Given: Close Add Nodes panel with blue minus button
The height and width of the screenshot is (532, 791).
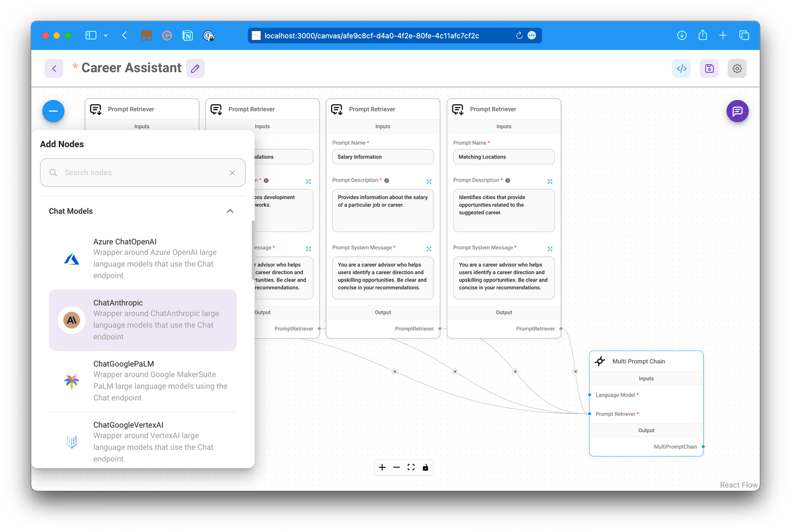Looking at the screenshot, I should (53, 111).
